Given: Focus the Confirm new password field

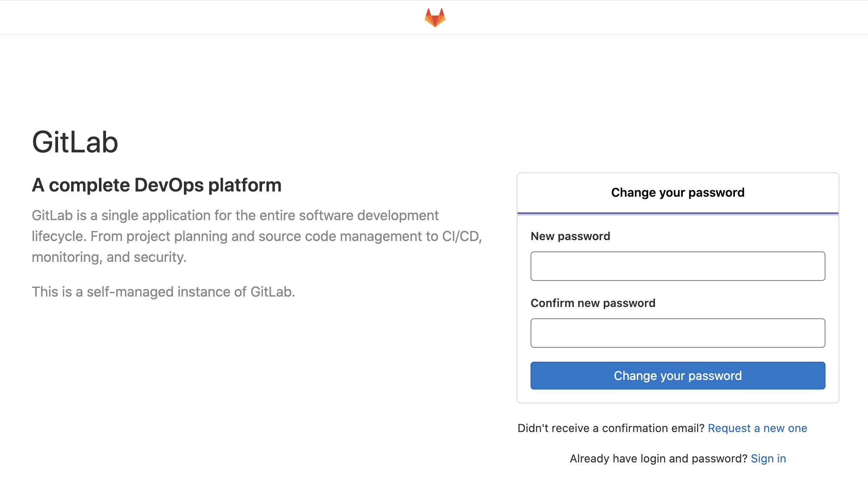Looking at the screenshot, I should pos(677,333).
